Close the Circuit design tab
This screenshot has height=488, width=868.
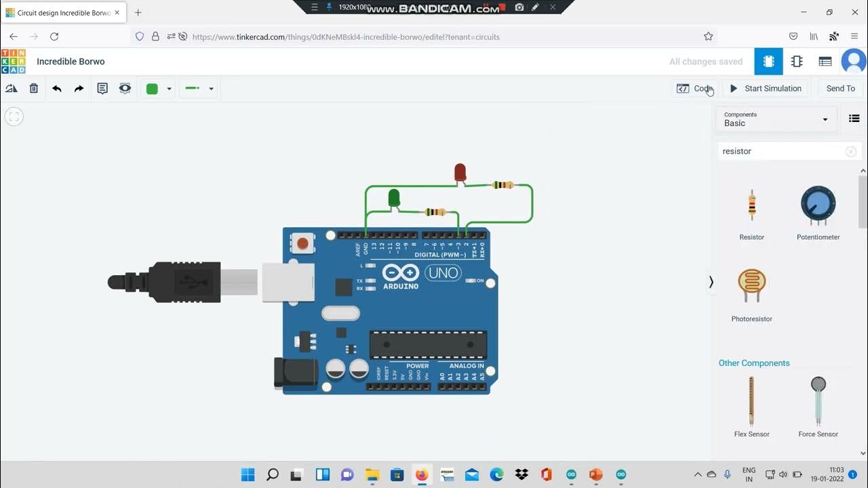(117, 13)
